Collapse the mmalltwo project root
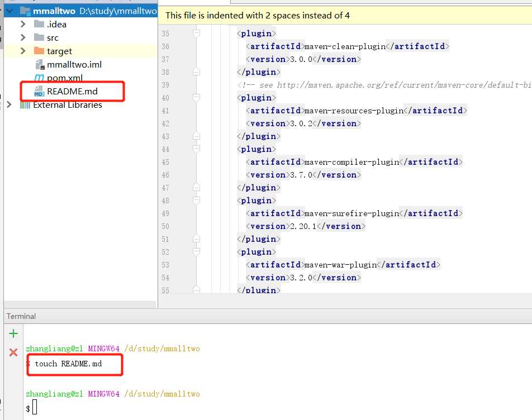 point(9,11)
